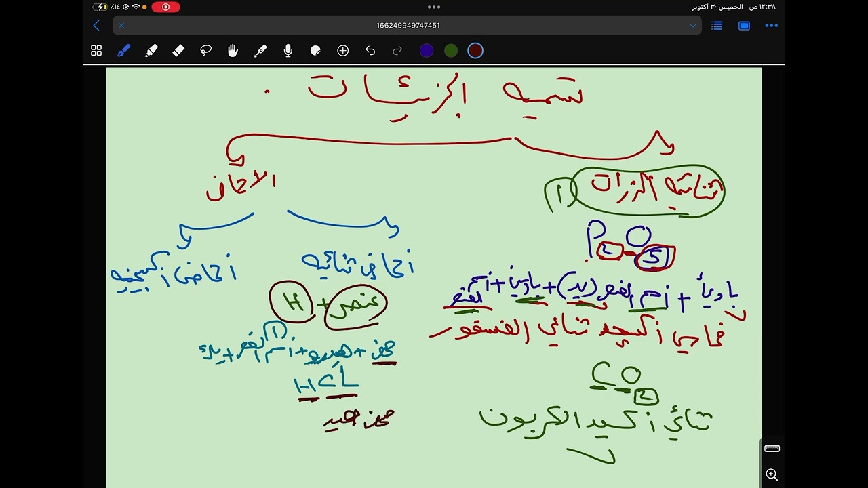
Task: Open the outline list view icon
Action: coord(717,26)
